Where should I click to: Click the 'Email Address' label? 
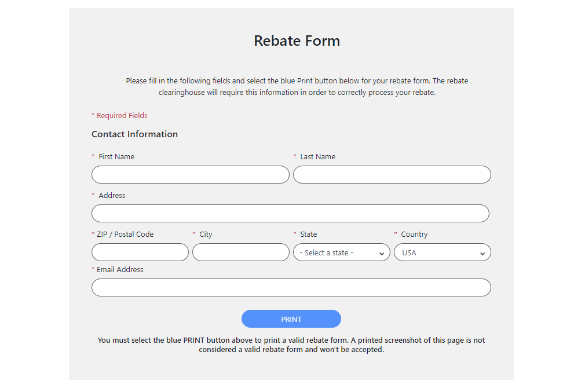[x=120, y=270]
